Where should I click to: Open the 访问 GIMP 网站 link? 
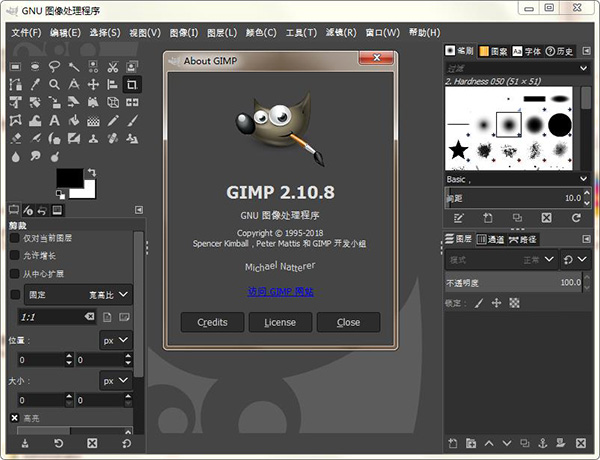280,292
